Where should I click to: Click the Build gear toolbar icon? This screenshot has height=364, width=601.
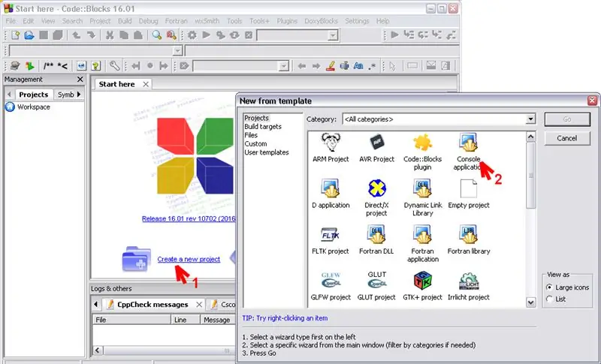[x=192, y=35]
